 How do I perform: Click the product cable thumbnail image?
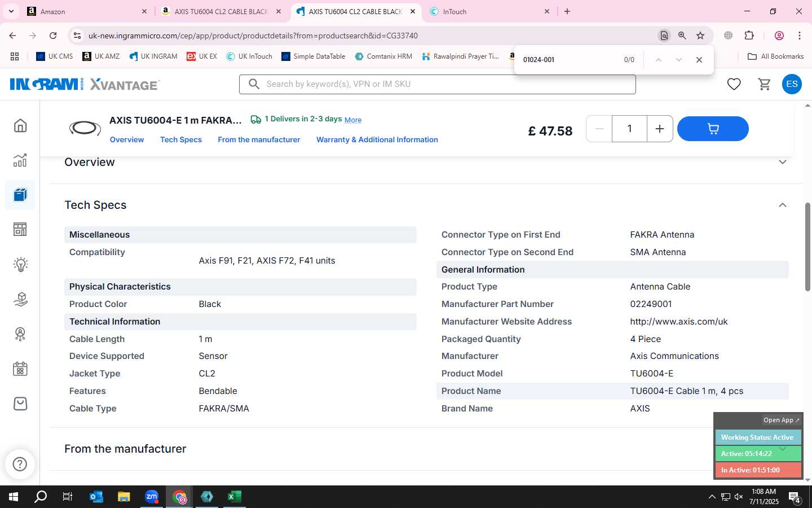pyautogui.click(x=85, y=129)
